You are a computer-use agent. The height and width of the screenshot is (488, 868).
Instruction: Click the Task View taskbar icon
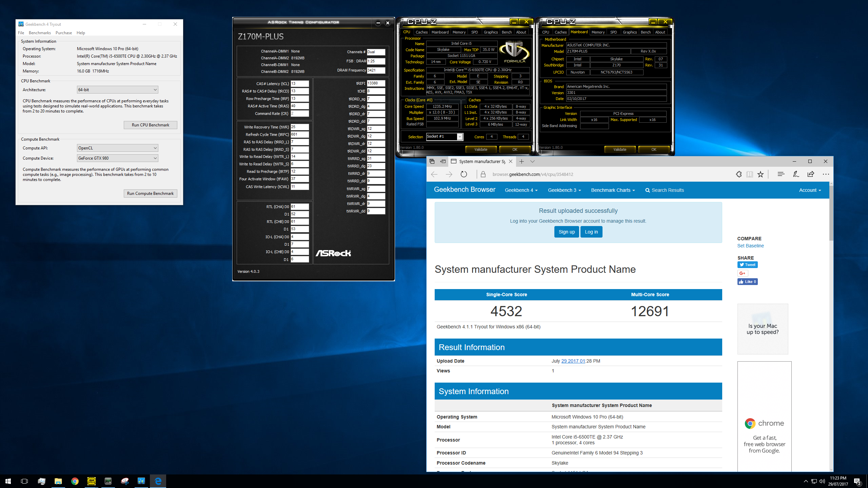(x=24, y=481)
